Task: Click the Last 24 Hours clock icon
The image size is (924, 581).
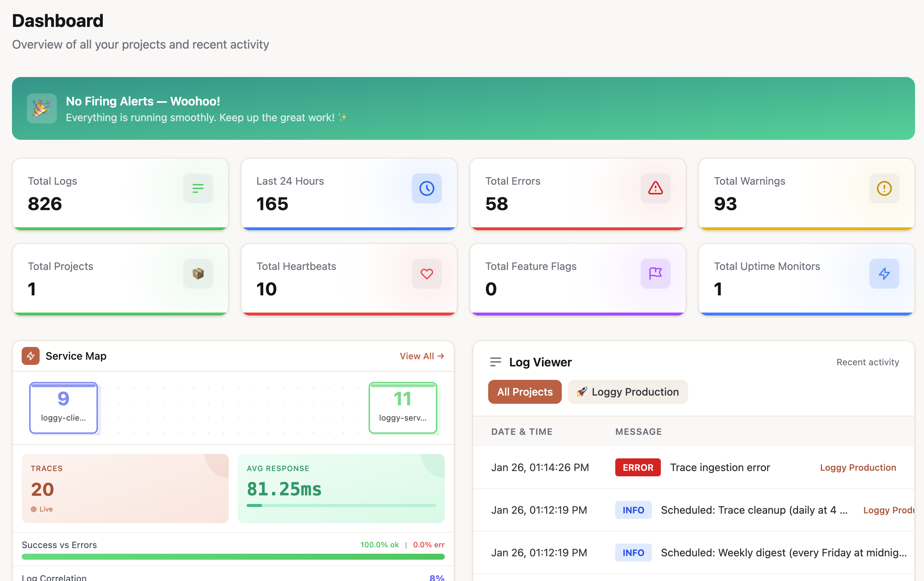Action: tap(426, 188)
